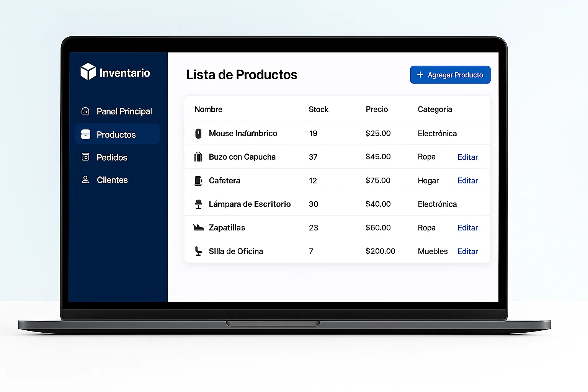Click the lamp icon beside Lámpara de Escritorio
Screen dimensions: 588x392
click(198, 204)
